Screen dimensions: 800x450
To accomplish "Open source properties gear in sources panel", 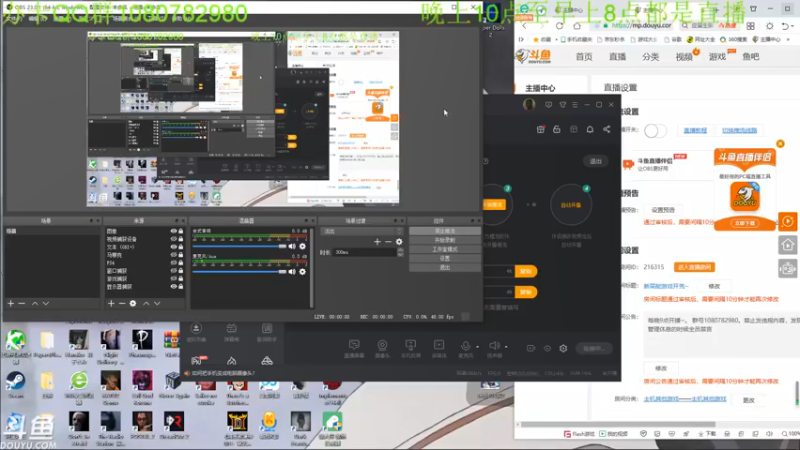I will pos(133,303).
